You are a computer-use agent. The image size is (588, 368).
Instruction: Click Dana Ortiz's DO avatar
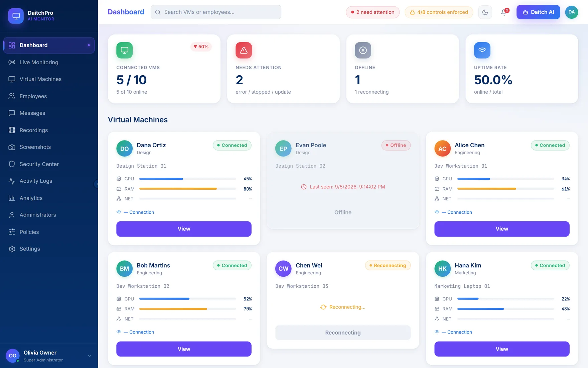click(x=124, y=149)
